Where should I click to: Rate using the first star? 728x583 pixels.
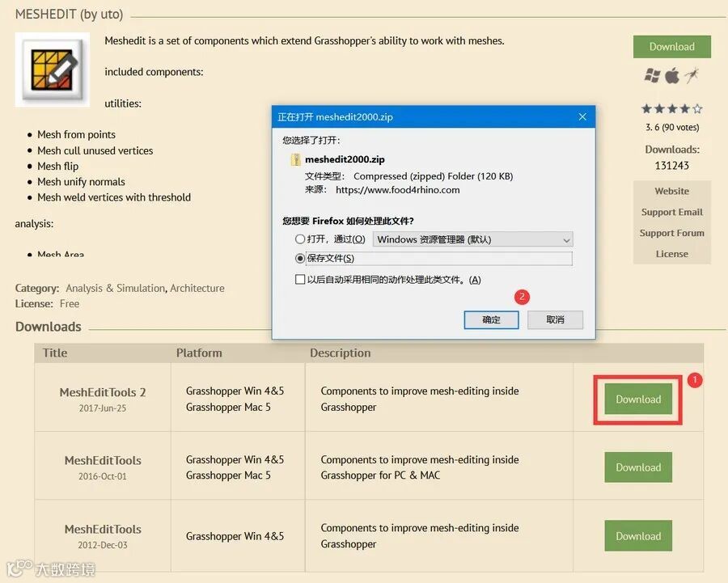tap(646, 109)
